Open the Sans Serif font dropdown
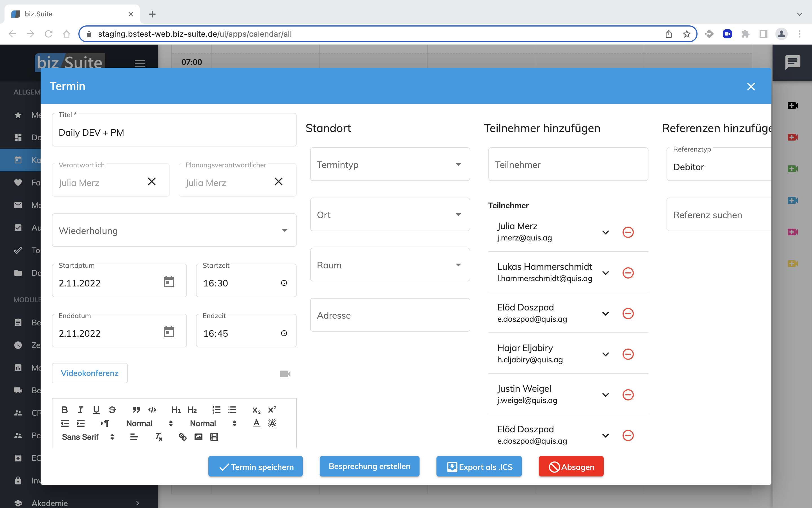Viewport: 812px width, 508px height. click(88, 437)
